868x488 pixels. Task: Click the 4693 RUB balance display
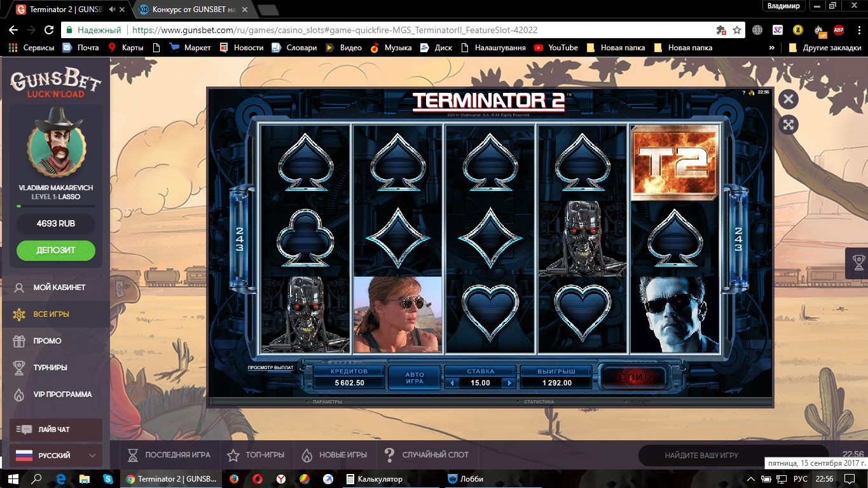[x=56, y=224]
